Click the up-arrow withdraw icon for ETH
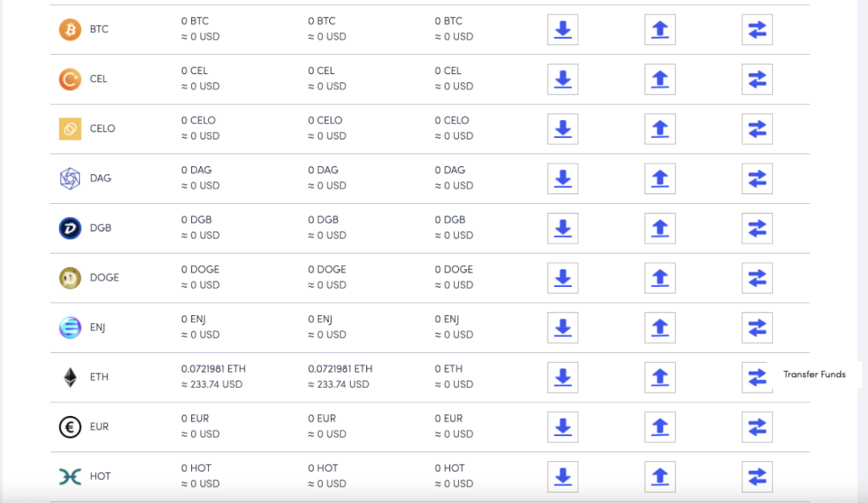 (x=660, y=377)
